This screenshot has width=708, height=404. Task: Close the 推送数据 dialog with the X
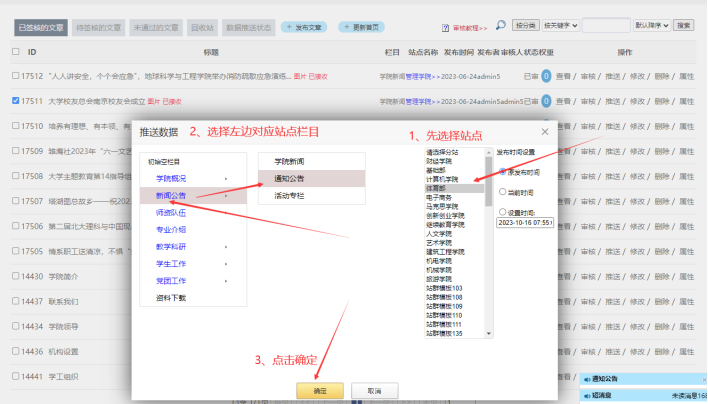(543, 131)
